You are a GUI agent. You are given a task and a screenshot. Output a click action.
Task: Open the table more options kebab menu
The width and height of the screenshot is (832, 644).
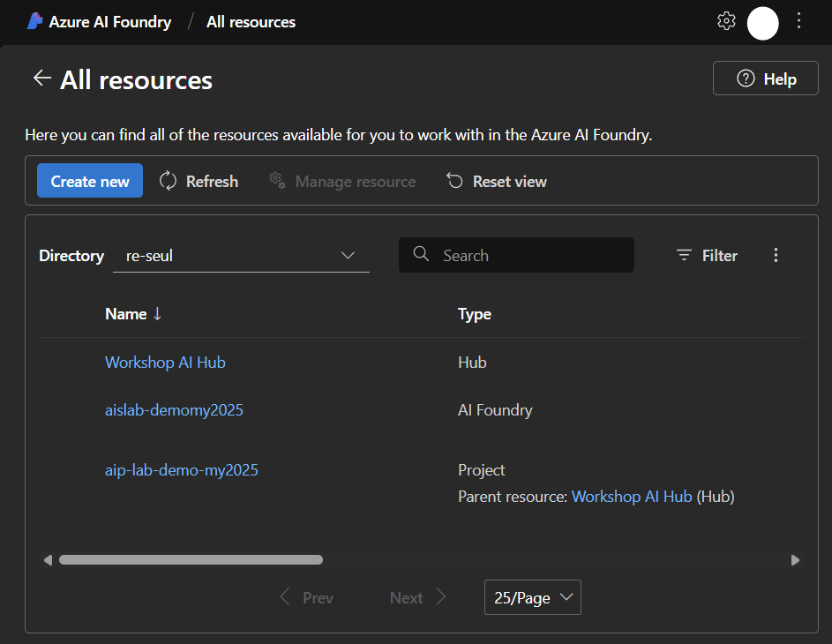click(776, 255)
